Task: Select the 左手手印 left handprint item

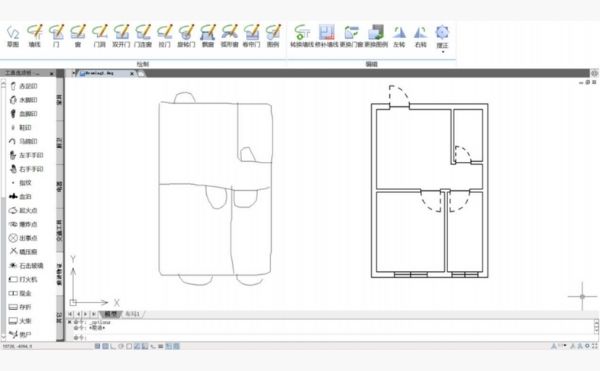Action: pos(26,155)
